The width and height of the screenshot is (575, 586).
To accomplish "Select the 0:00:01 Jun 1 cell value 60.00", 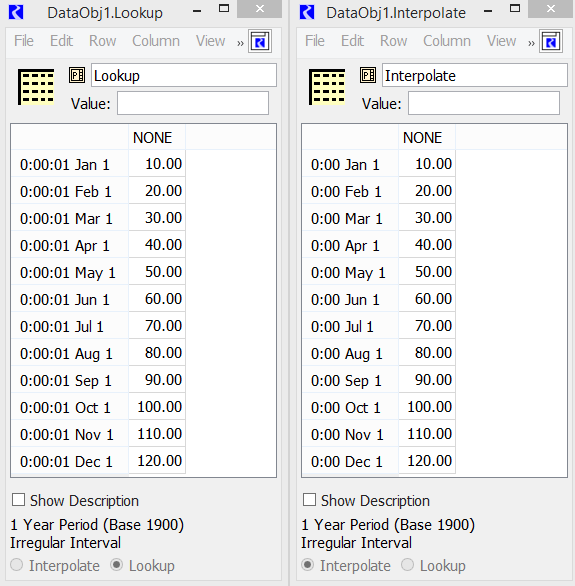I will [157, 299].
